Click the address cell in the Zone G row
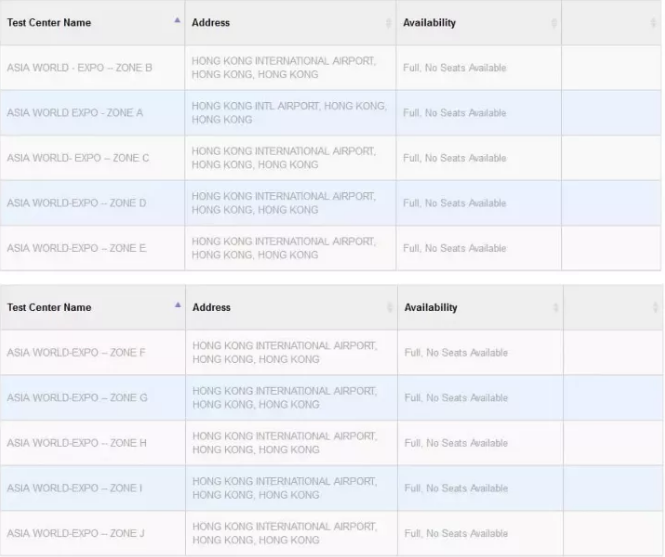The image size is (665, 557). point(291,398)
